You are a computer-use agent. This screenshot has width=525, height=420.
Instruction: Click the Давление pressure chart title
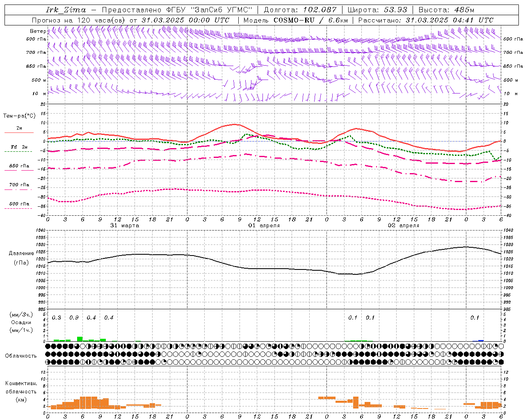click(x=21, y=253)
